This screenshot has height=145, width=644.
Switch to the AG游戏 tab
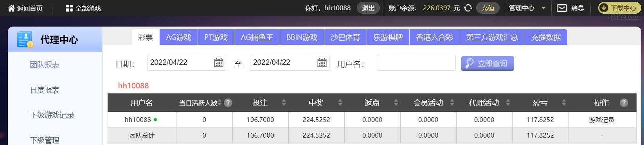tap(179, 38)
